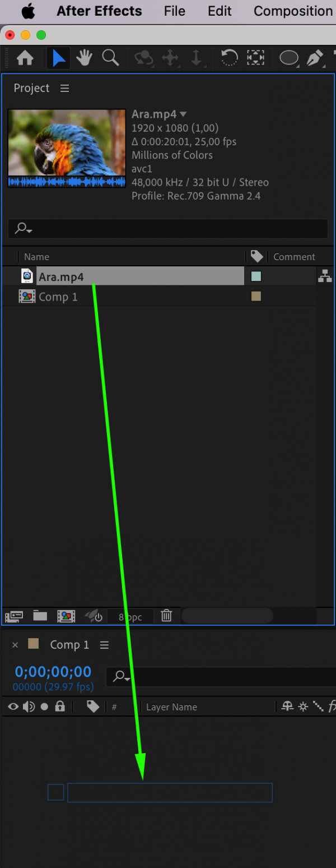
Task: Select the Hand tool
Action: (85, 58)
